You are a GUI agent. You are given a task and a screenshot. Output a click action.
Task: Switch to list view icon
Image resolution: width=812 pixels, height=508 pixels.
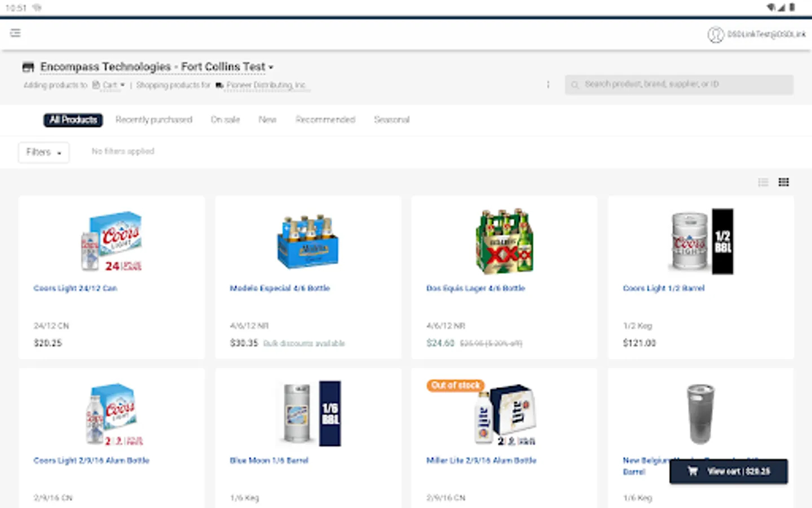[x=763, y=182]
